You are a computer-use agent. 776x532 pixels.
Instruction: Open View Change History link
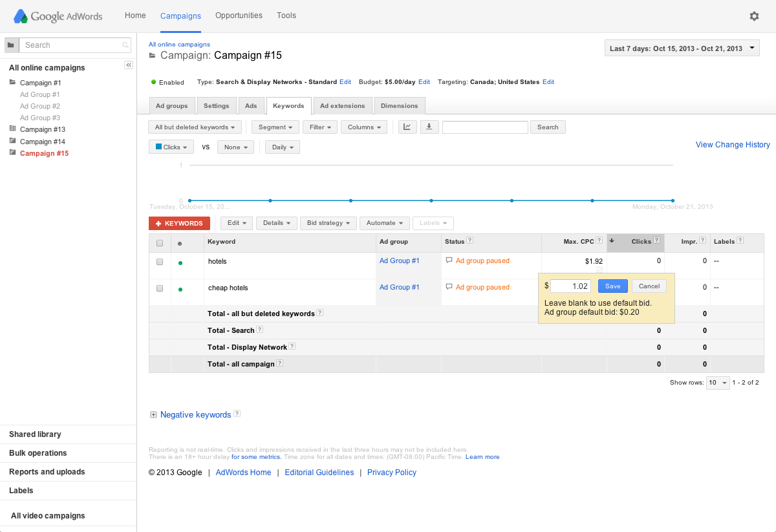point(732,144)
